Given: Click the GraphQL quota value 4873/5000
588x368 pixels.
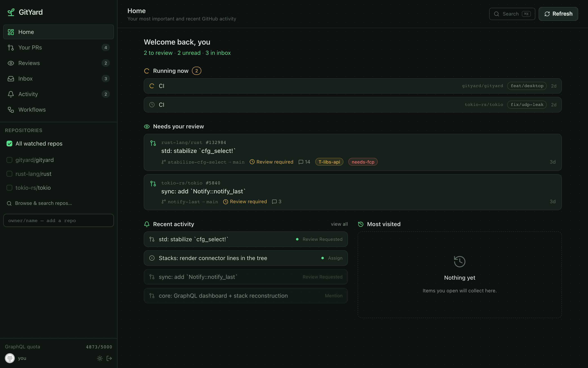Looking at the screenshot, I should point(99,347).
